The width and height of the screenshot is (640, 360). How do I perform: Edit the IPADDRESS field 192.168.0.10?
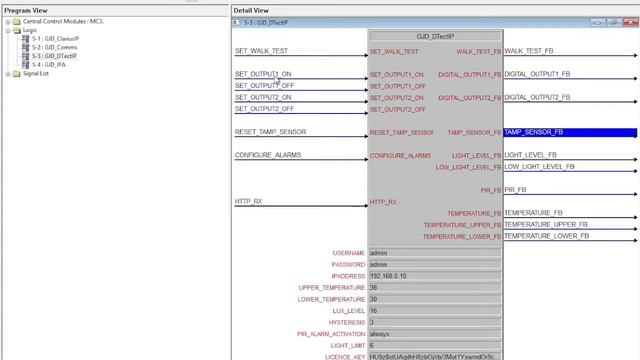(x=435, y=276)
